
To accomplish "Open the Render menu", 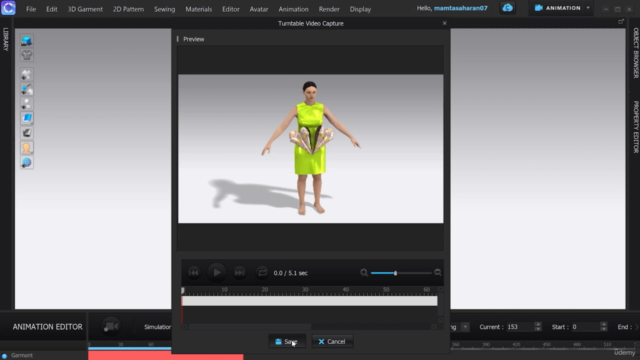I will click(x=329, y=9).
